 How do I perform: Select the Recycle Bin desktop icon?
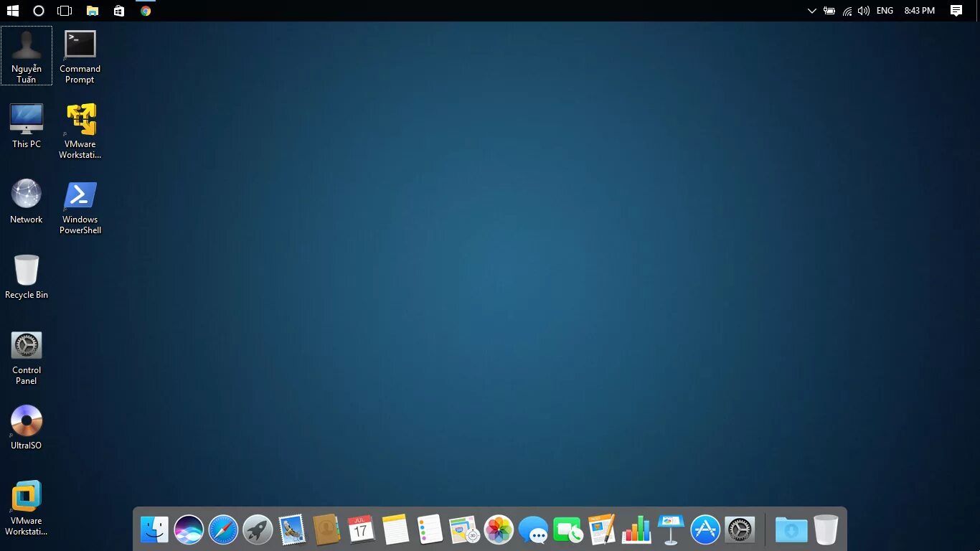[x=27, y=276]
